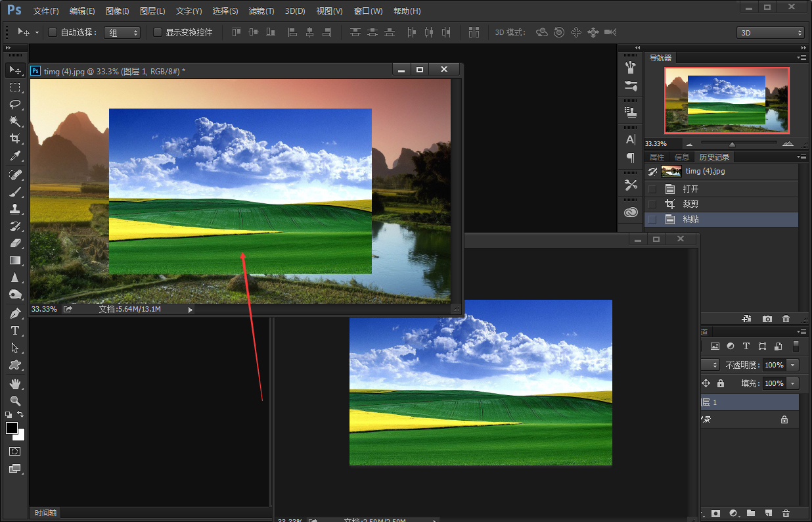Select the Lasso tool
This screenshot has height=522, width=812.
[x=14, y=105]
